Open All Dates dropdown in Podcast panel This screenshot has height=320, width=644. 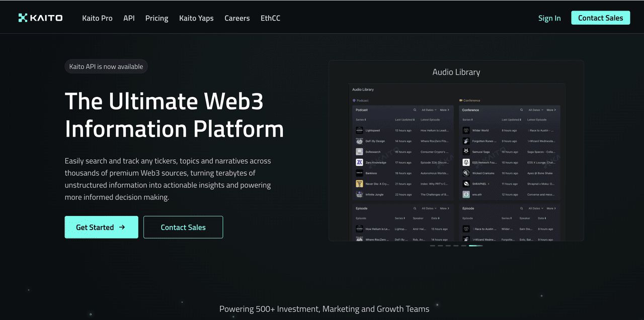pos(429,110)
